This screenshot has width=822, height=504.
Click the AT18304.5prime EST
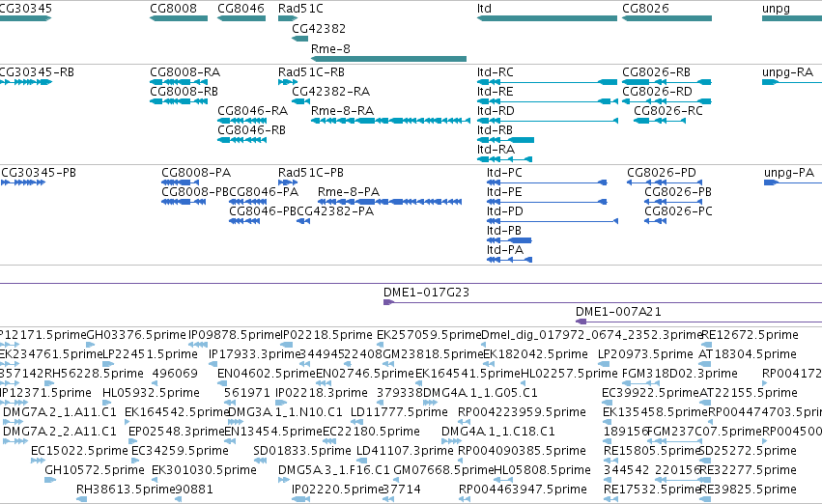(x=706, y=365)
